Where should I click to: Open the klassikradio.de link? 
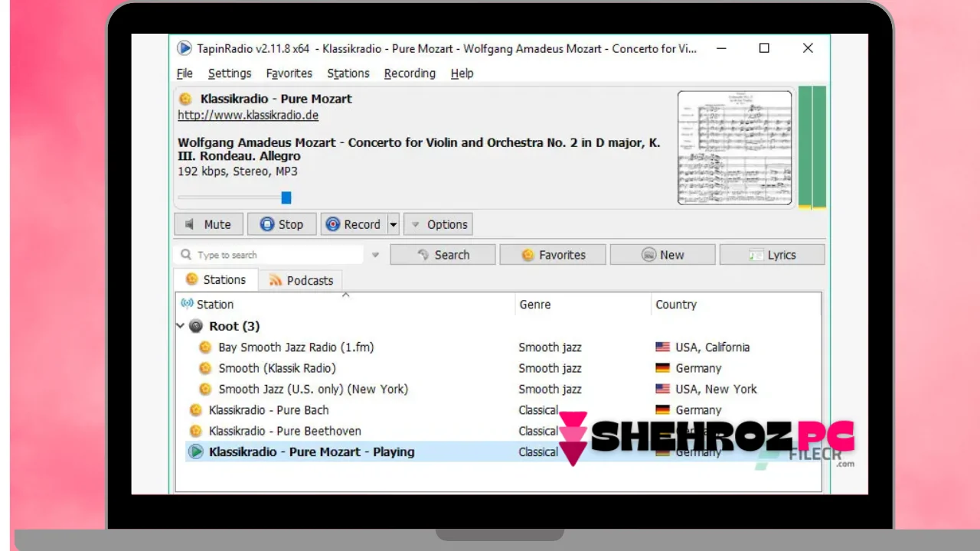click(248, 116)
